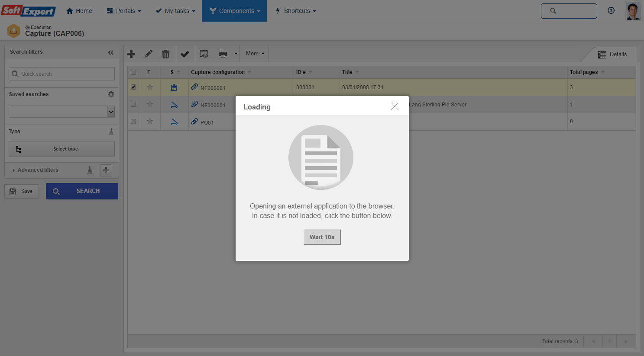
Task: Uncheck the row with ID 000001
Action: click(133, 87)
